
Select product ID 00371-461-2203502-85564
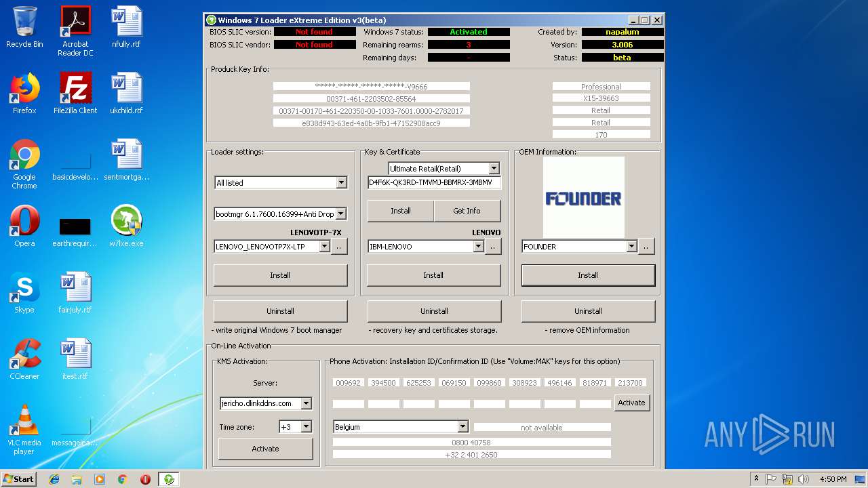(371, 99)
